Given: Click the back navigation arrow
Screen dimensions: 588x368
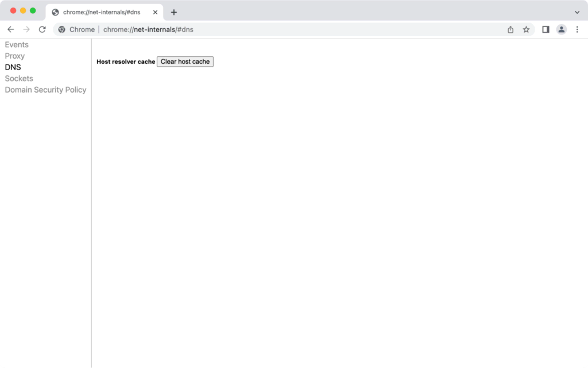Looking at the screenshot, I should 10,29.
